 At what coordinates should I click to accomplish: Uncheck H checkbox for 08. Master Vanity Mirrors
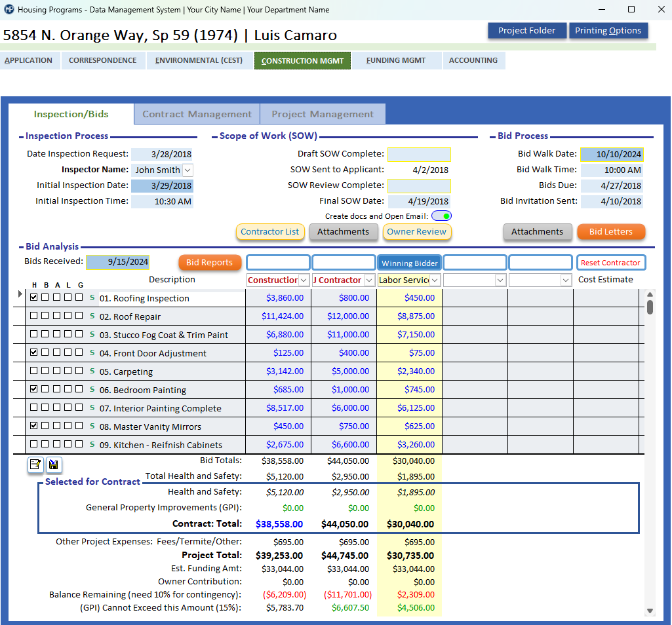point(34,426)
